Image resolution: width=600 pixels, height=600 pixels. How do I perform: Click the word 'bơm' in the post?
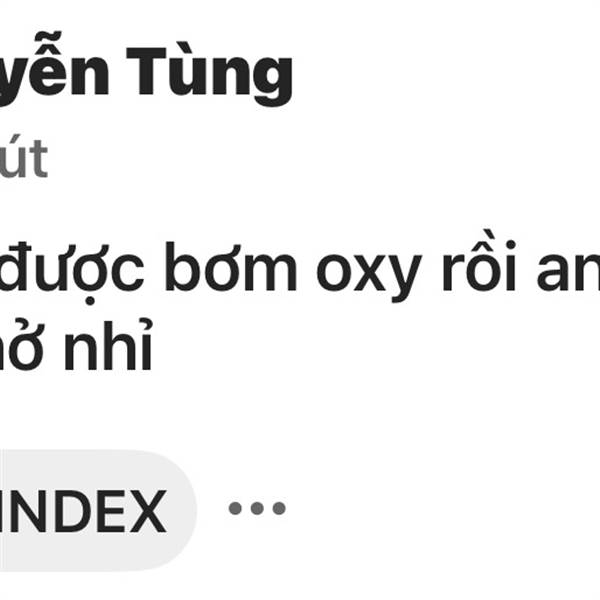pos(231,266)
